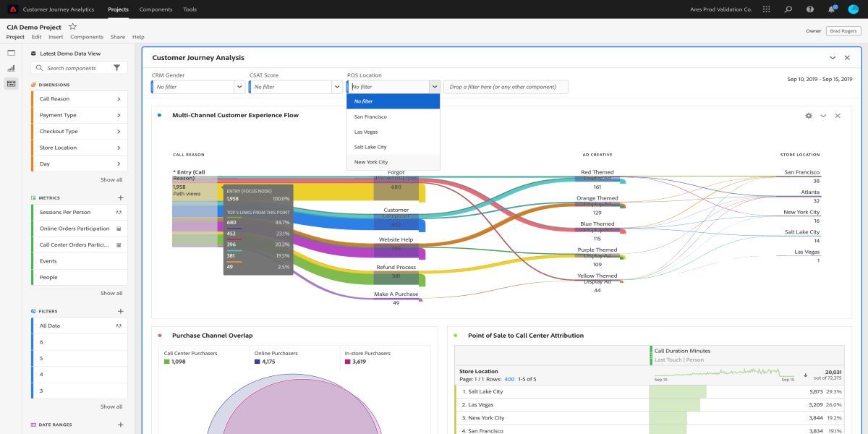Open the CRM Gender filter dropdown
The width and height of the screenshot is (868, 434).
239,87
